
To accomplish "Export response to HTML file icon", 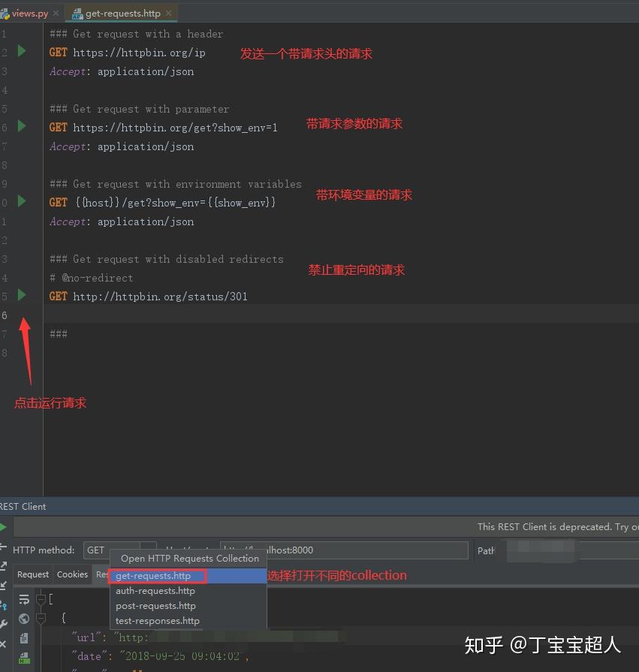I will [25, 655].
